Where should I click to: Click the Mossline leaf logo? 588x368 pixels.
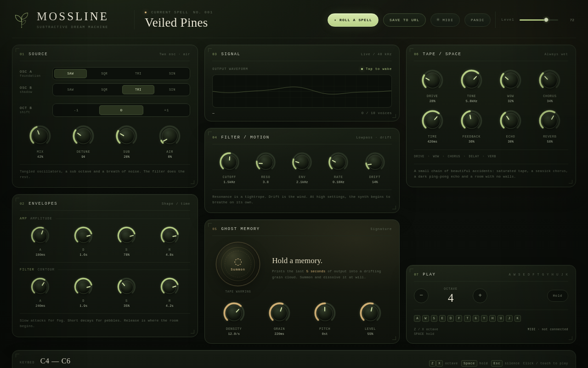coord(22,20)
